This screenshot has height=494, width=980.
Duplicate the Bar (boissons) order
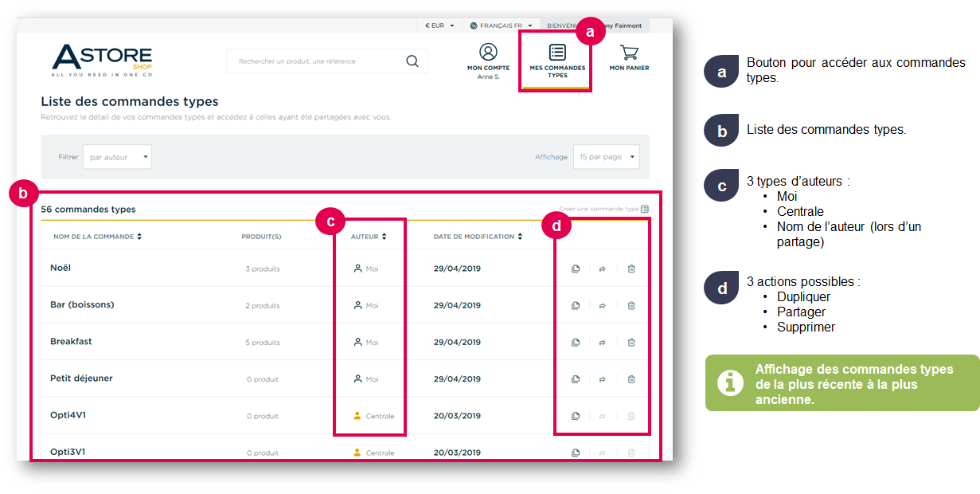pos(576,305)
